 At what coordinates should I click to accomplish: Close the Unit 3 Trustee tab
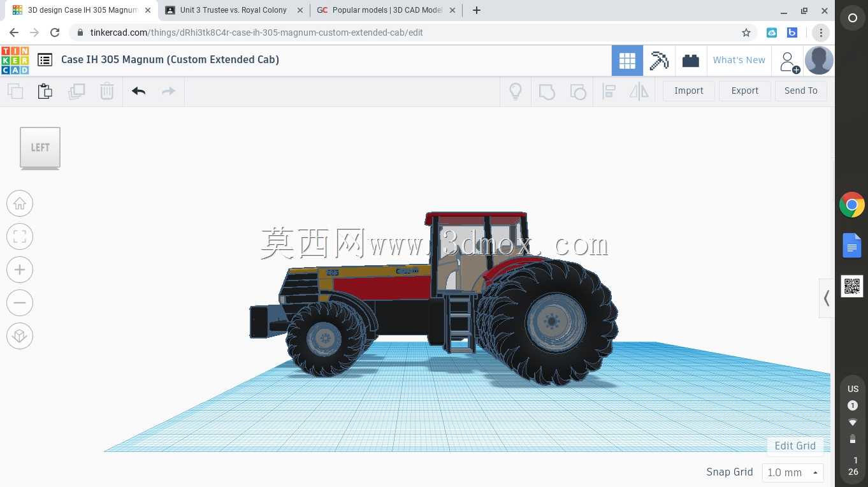[x=300, y=10]
